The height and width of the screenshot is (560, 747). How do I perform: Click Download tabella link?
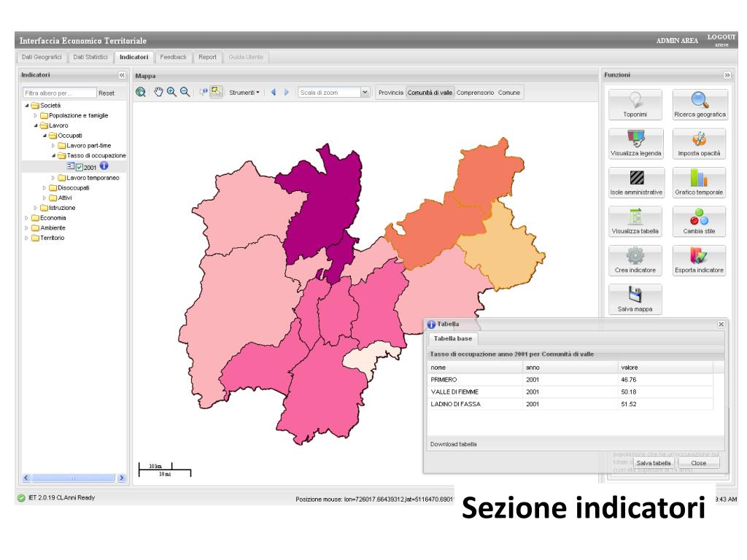pyautogui.click(x=453, y=444)
